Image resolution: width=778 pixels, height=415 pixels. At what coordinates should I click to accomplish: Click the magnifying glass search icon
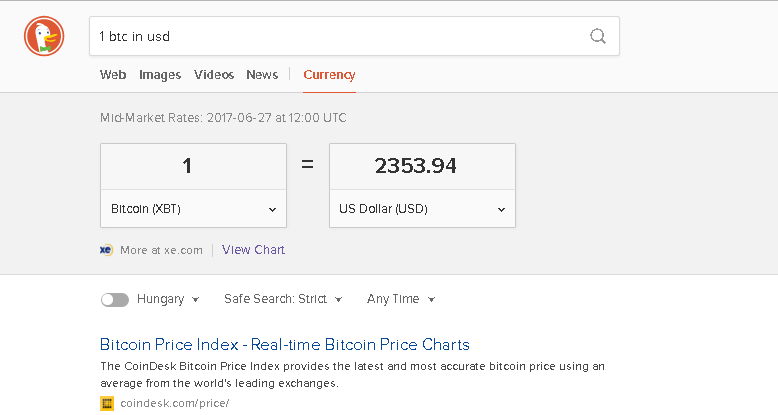coord(598,36)
